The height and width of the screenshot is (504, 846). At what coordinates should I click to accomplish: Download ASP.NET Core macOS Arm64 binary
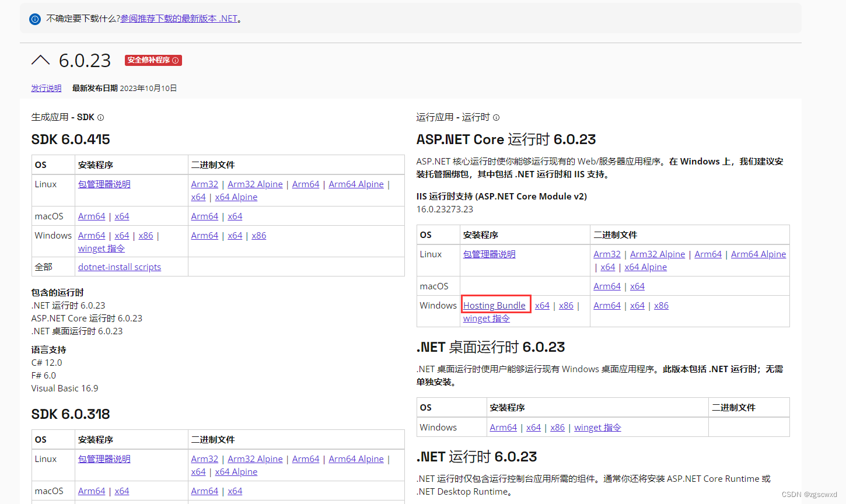(607, 286)
